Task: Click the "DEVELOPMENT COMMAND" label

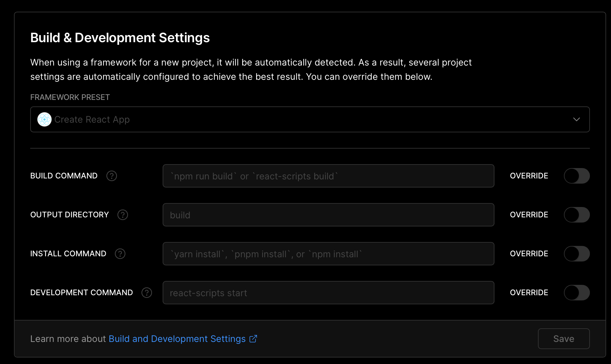Action: [x=81, y=293]
